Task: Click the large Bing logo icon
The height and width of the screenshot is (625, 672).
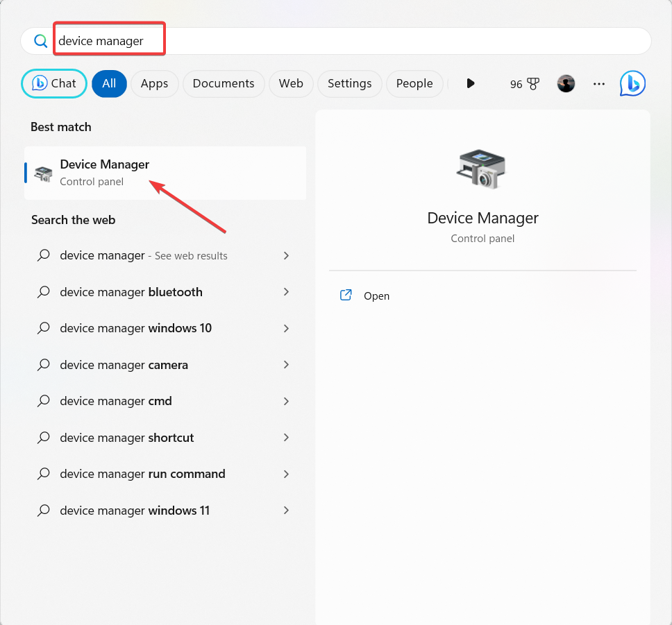Action: click(632, 83)
